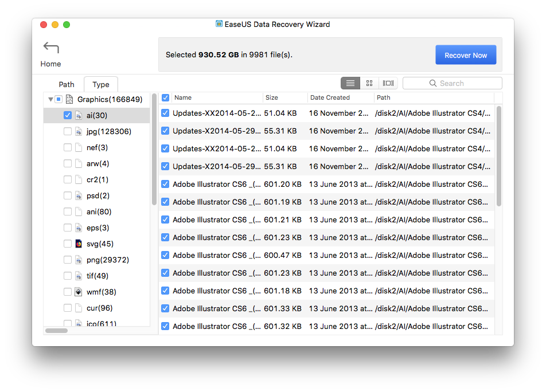Click the EaseUS app icon in title bar
The image size is (546, 392).
tap(219, 23)
